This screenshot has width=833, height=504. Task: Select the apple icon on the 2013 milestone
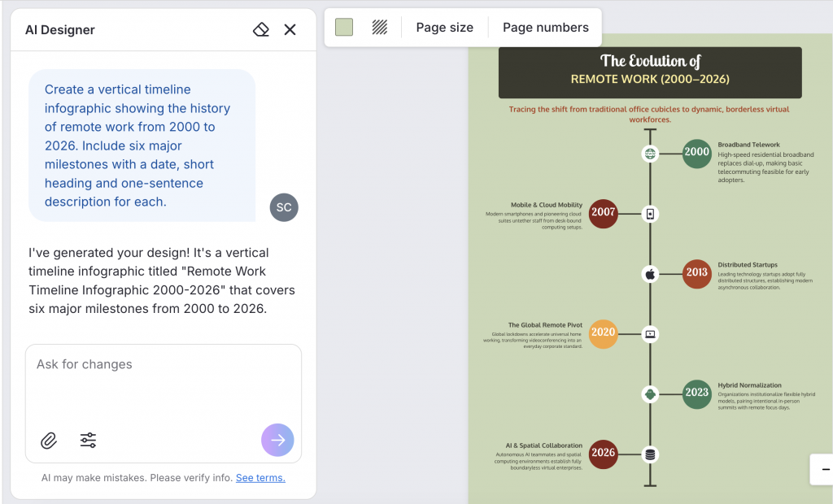[650, 274]
